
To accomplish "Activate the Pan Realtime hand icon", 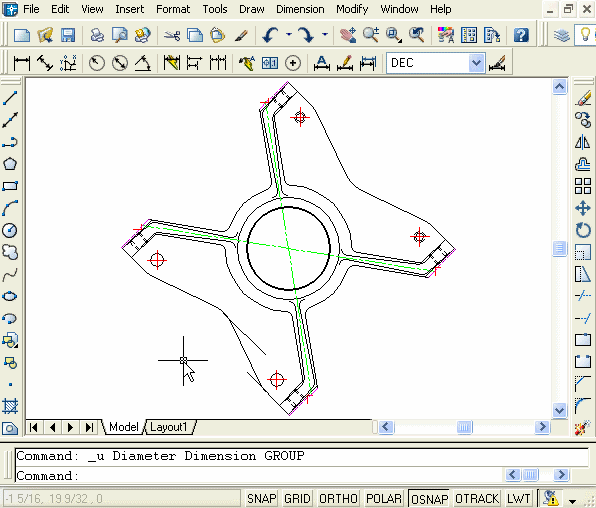I will [347, 35].
